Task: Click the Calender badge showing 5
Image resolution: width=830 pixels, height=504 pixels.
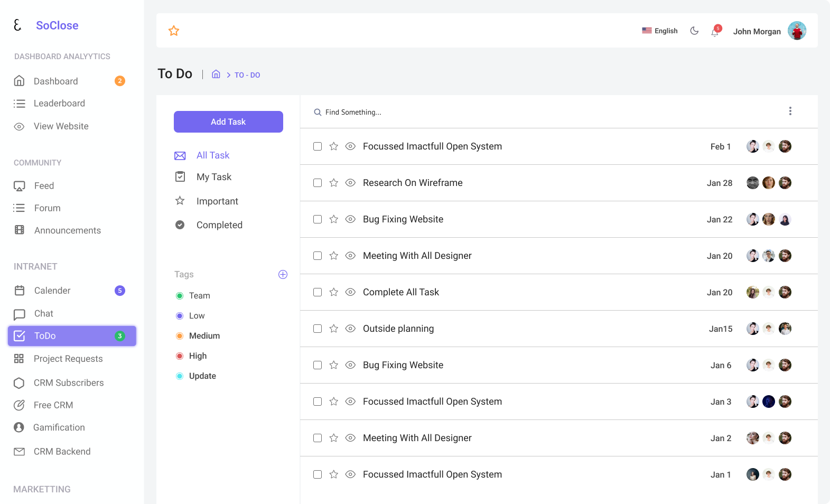Action: click(x=120, y=291)
